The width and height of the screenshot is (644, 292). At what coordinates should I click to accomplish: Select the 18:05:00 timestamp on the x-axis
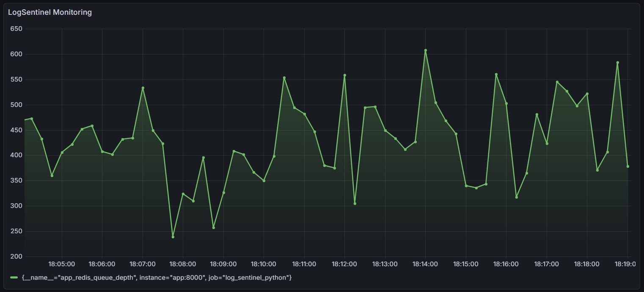pos(61,264)
